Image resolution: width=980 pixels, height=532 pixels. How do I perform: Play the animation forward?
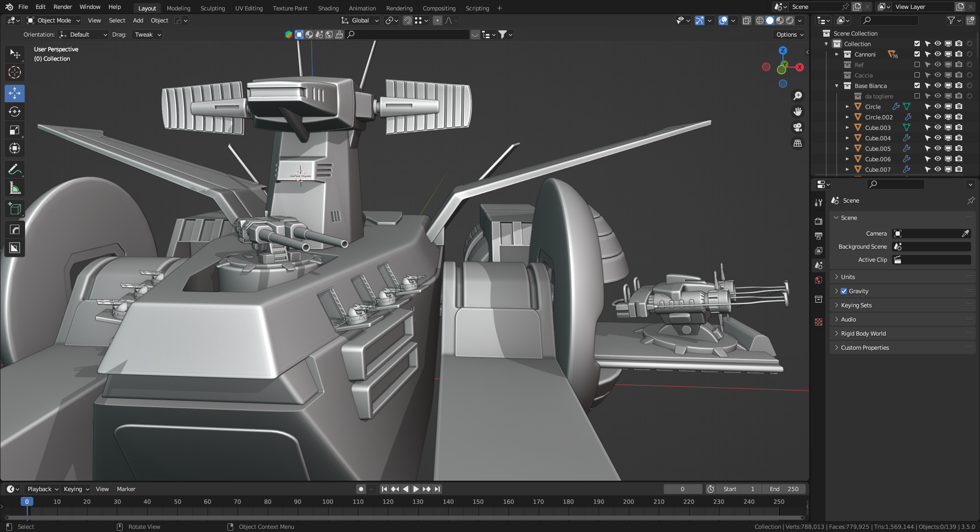416,489
